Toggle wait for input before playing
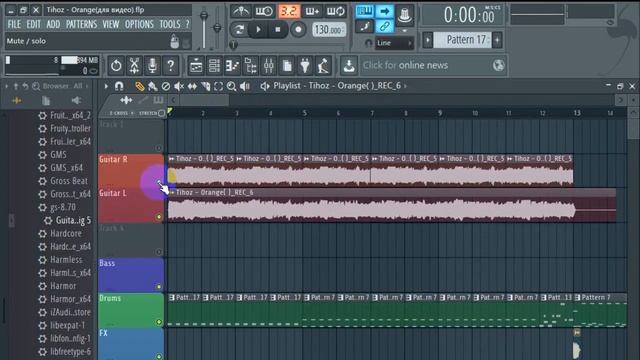 pyautogui.click(x=264, y=11)
